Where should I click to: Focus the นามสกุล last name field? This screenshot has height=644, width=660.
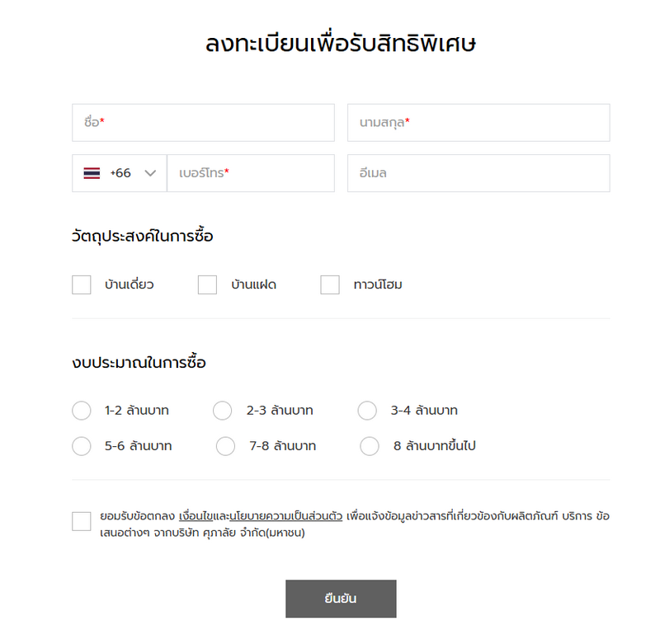coord(478,123)
